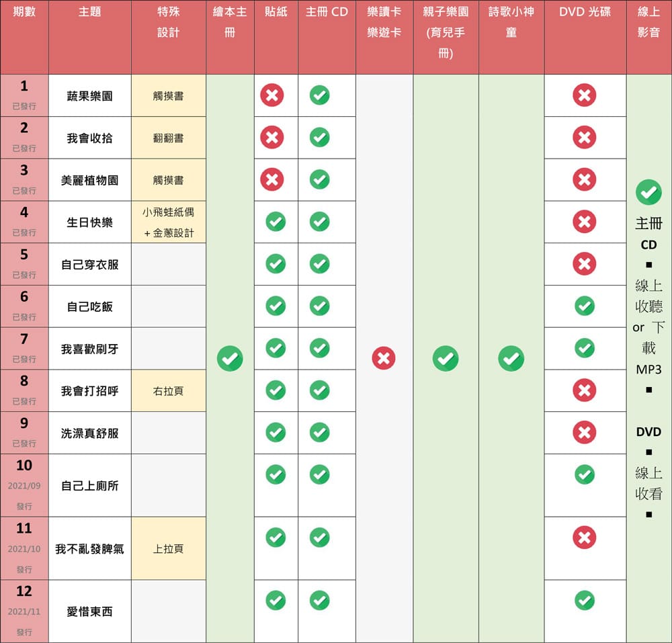Viewport: 672px width, 643px height.
Task: Click the 樂讀卡樂遊卡 column header
Action: pyautogui.click(x=384, y=37)
